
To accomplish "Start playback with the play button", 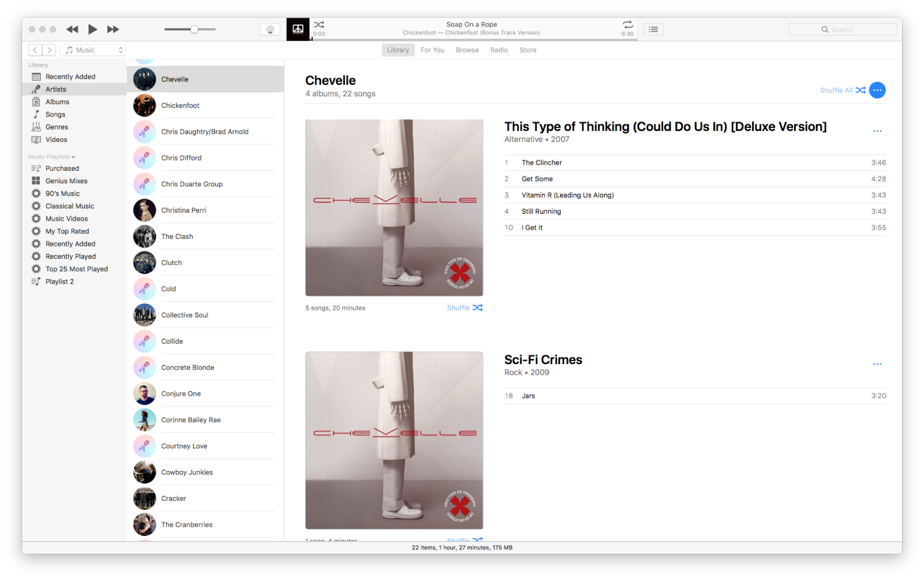I will [x=92, y=29].
